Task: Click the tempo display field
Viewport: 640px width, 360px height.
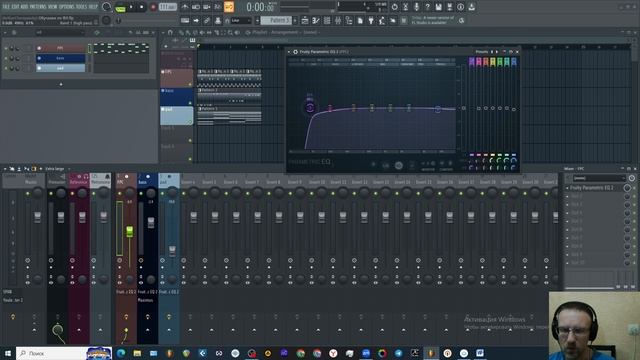Action: pyautogui.click(x=168, y=7)
